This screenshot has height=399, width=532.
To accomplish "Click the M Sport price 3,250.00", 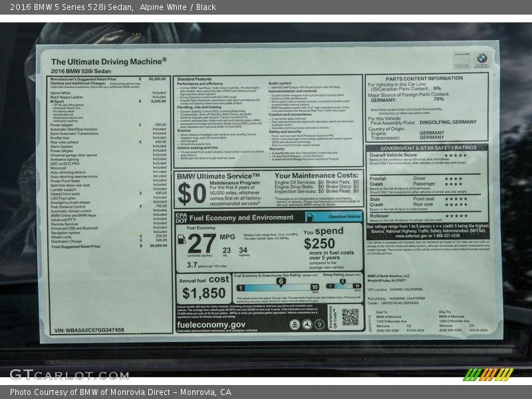I will 158,101.
